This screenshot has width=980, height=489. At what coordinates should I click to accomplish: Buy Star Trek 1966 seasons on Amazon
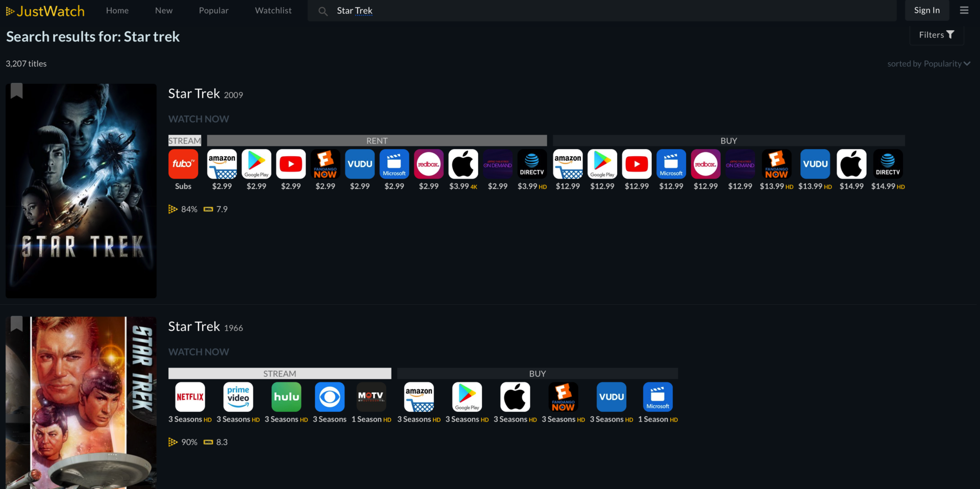pos(419,397)
